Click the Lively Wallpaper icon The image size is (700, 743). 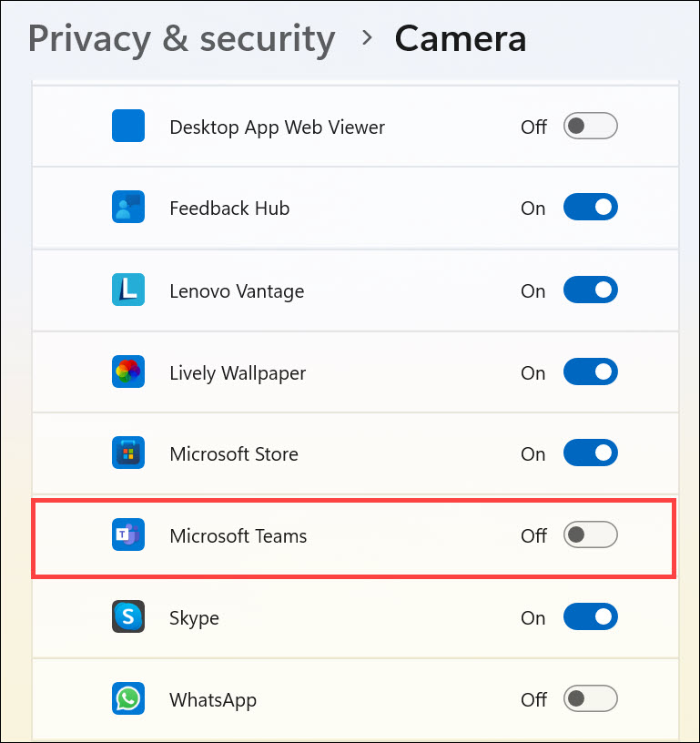point(128,371)
